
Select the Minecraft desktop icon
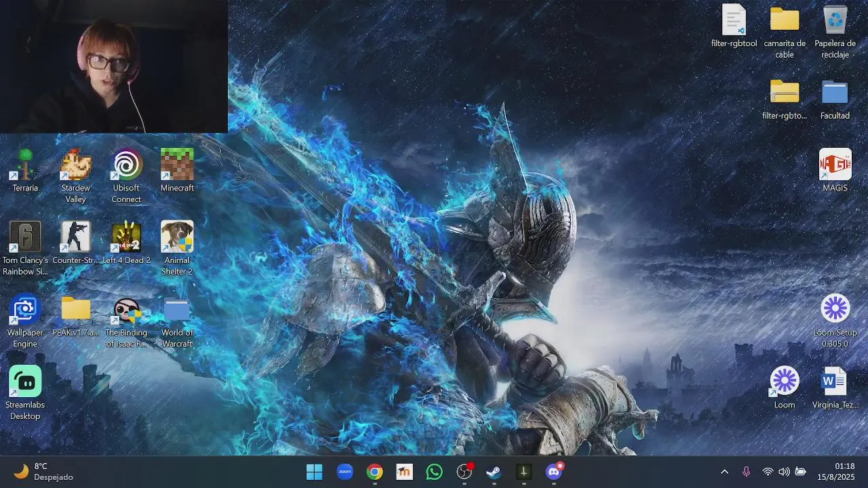click(x=177, y=171)
